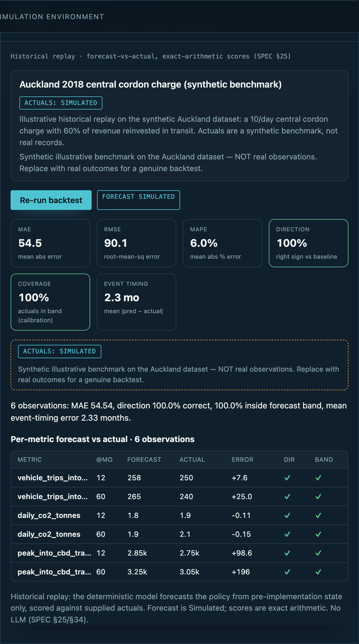Click the ACTUALS: SIMULATED badge in dashed box

click(x=60, y=351)
